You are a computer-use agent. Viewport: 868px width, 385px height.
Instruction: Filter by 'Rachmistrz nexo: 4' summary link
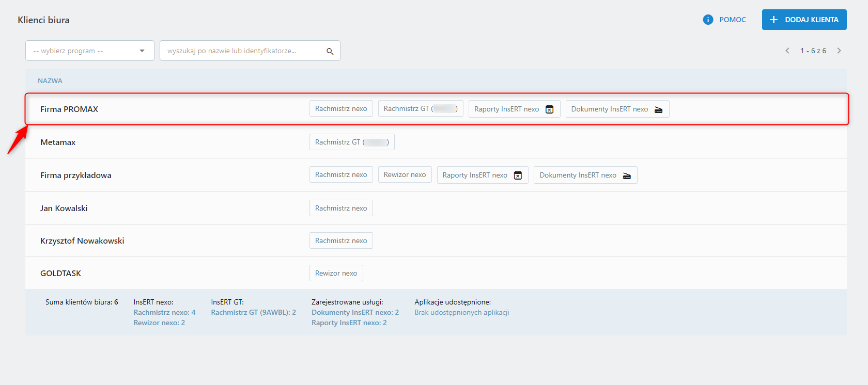point(165,312)
